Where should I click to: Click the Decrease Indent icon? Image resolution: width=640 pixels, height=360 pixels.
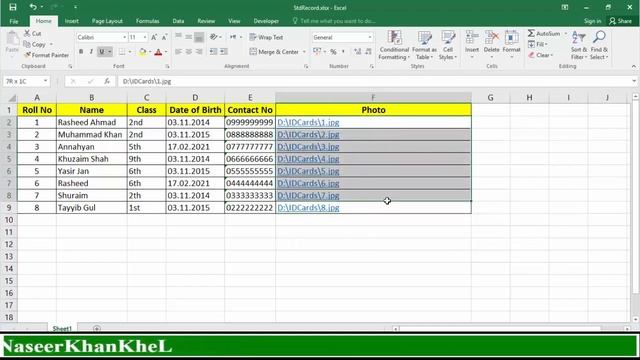pyautogui.click(x=213, y=52)
